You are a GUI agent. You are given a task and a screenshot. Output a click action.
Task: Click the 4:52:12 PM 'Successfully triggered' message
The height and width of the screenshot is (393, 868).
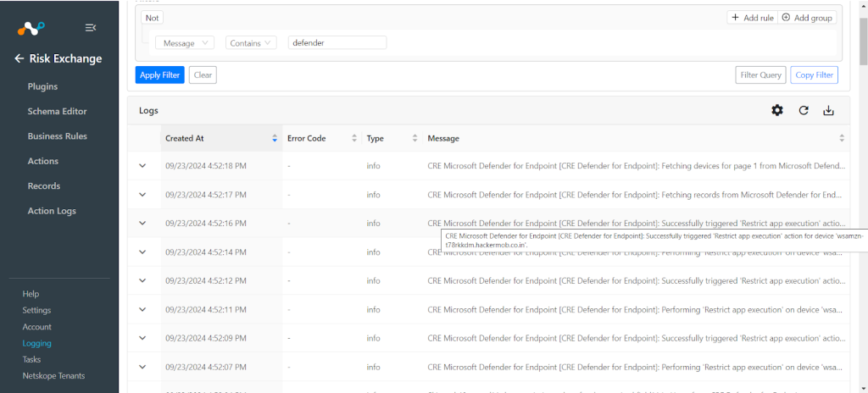[637, 280]
